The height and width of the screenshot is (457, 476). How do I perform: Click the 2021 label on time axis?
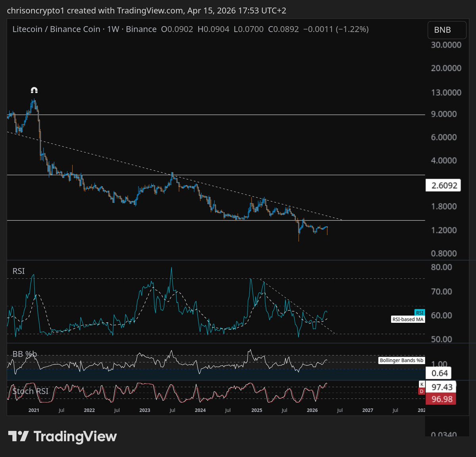[34, 410]
